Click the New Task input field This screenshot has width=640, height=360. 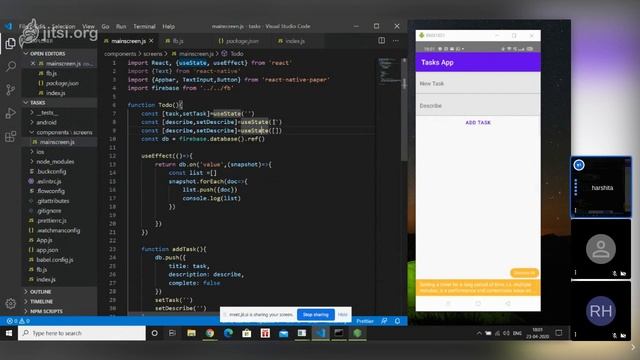click(478, 83)
